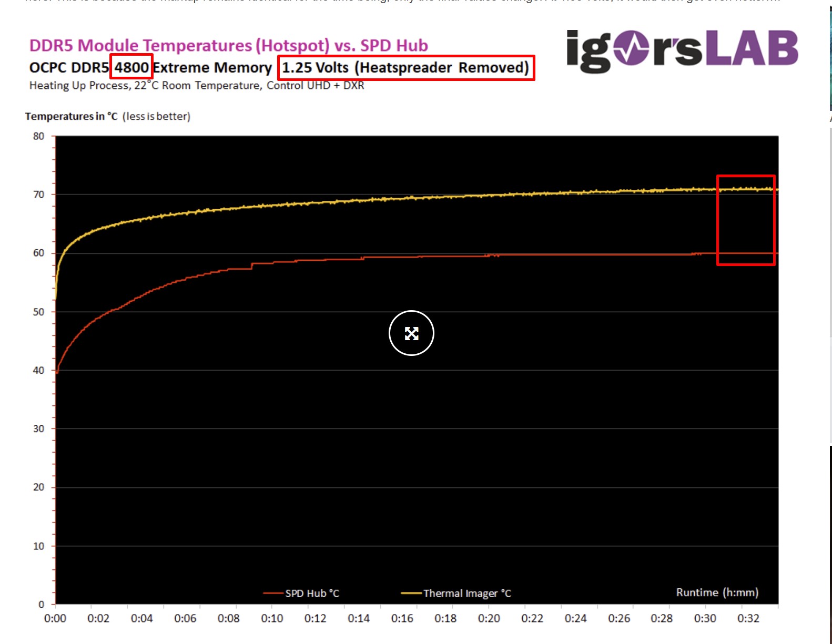Click the "Runtime (h:mm)" axis label
832x644 pixels.
[717, 592]
